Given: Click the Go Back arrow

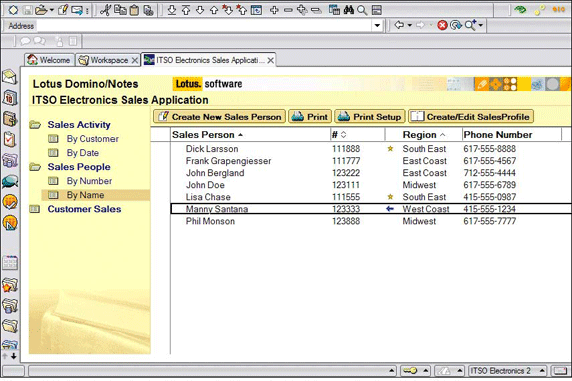Looking at the screenshot, I should (399, 25).
